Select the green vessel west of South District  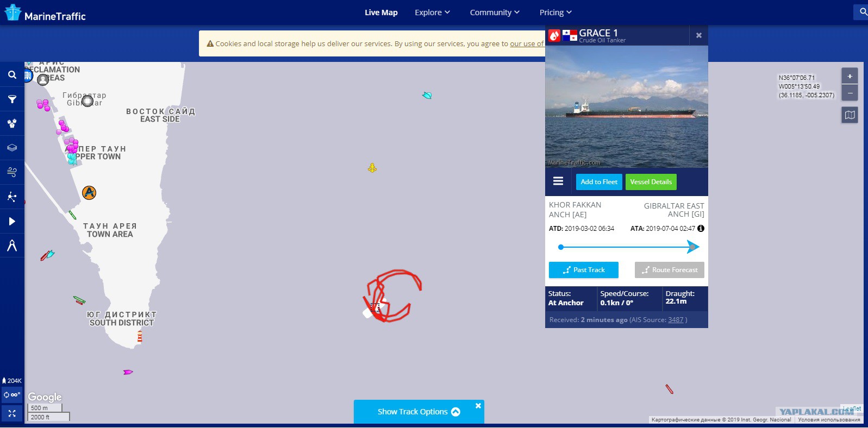tap(79, 300)
